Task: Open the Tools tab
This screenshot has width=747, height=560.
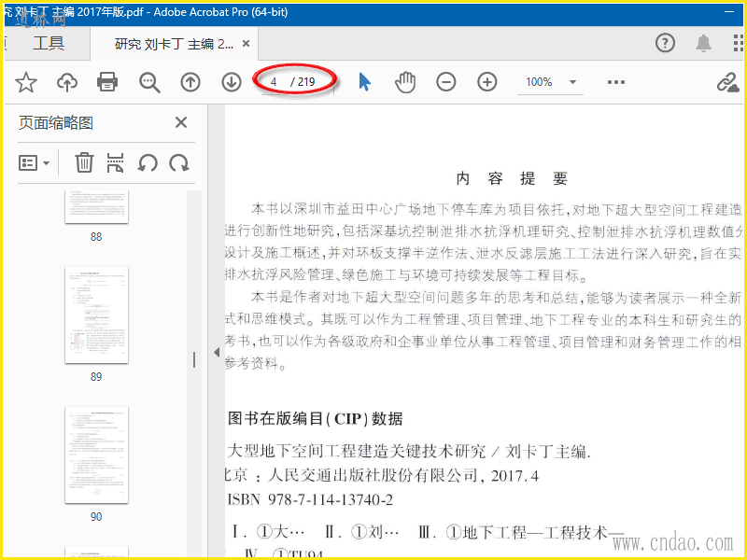Action: tap(49, 43)
